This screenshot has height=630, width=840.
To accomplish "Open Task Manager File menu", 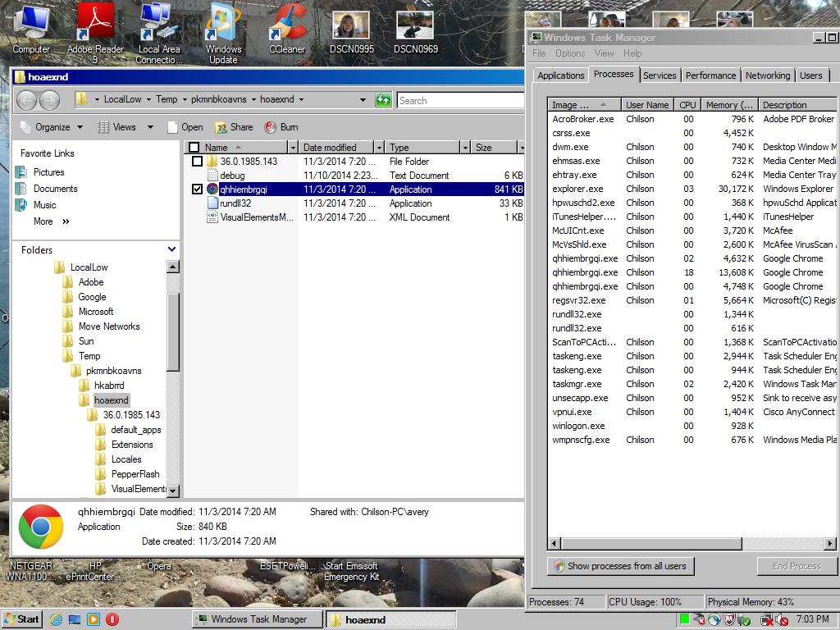I will pos(539,53).
